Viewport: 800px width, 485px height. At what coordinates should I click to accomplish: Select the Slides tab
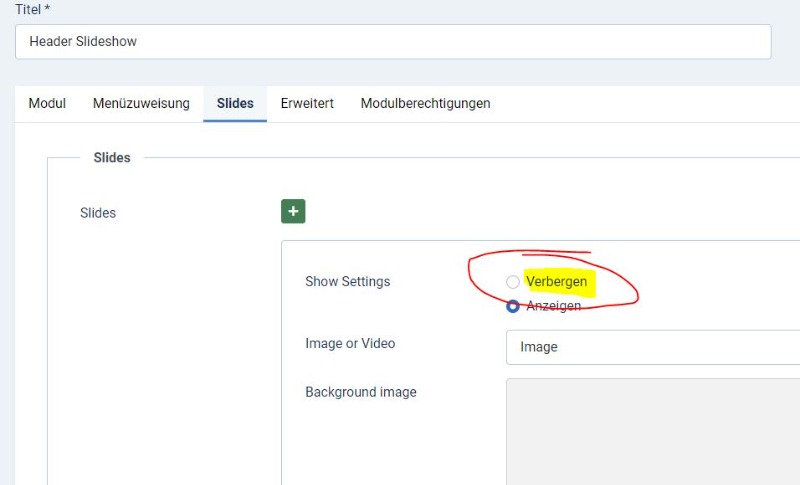(x=235, y=104)
